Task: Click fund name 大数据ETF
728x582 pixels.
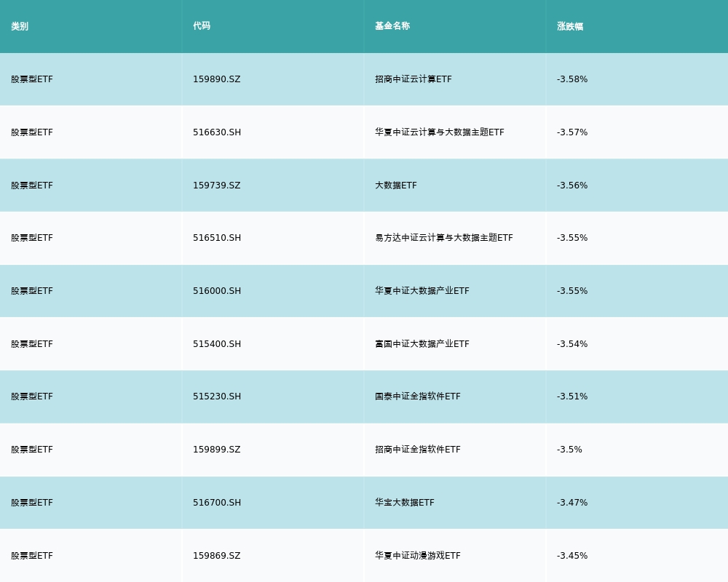Action: (x=396, y=186)
